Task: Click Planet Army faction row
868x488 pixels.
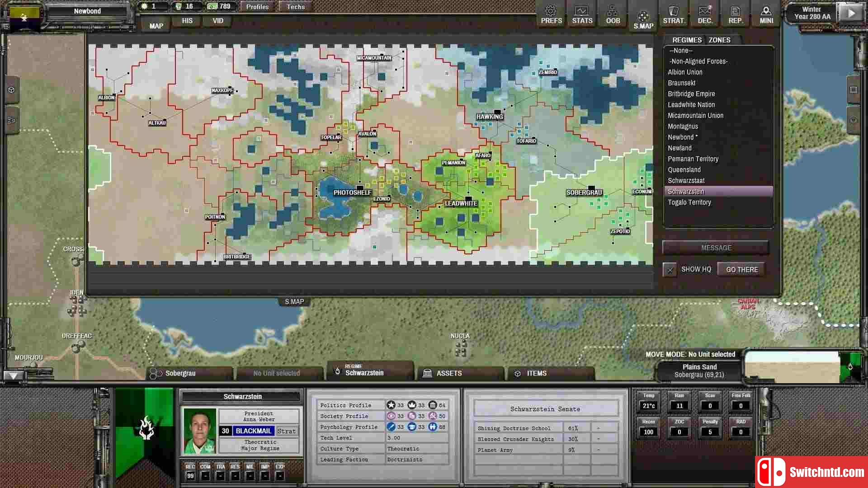Action: pos(546,450)
